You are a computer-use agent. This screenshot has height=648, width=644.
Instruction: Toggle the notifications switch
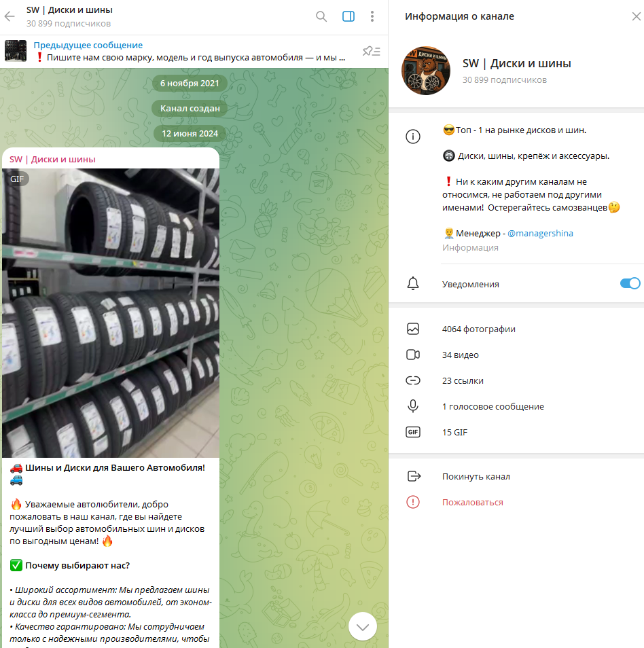[630, 284]
